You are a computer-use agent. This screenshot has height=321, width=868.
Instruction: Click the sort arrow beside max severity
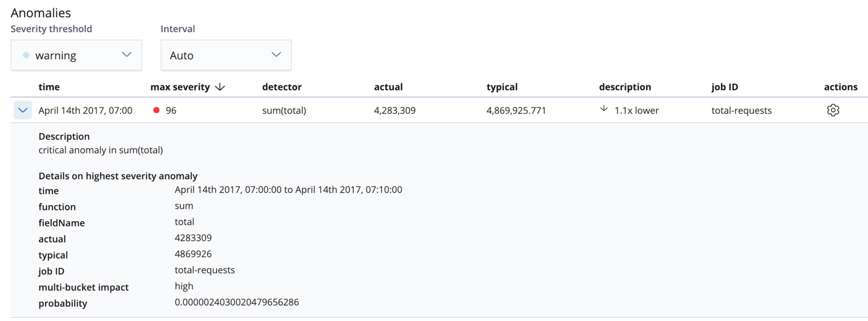point(219,87)
